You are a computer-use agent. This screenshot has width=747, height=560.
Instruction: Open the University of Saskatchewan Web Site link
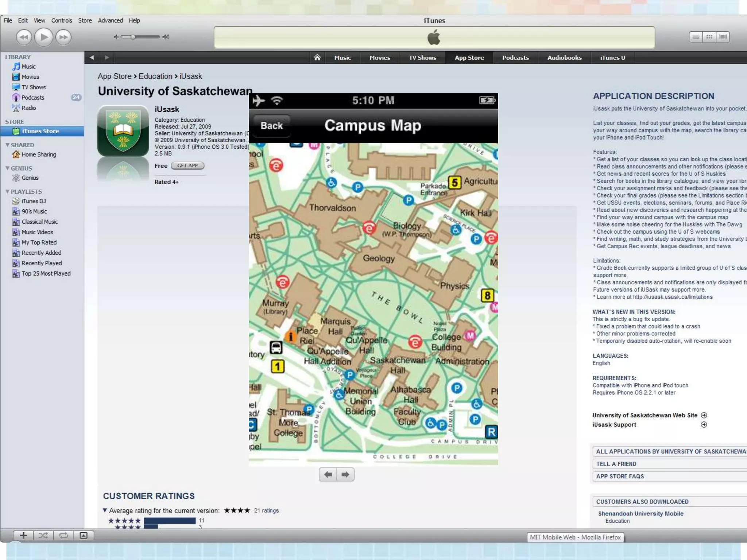click(x=645, y=415)
